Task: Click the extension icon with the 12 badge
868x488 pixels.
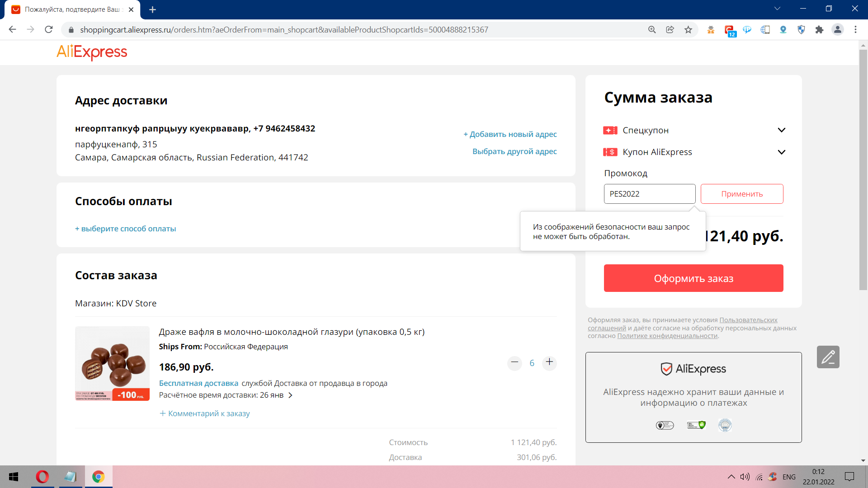Action: [x=729, y=31]
